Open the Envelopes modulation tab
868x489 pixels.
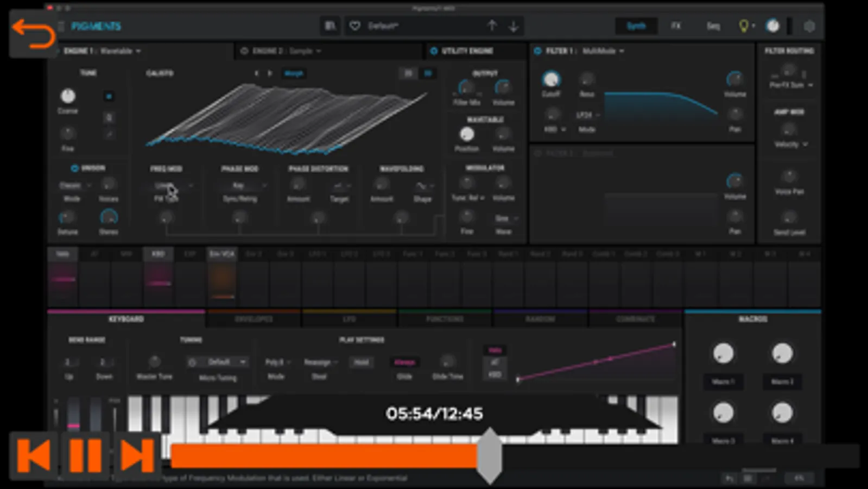(x=254, y=319)
